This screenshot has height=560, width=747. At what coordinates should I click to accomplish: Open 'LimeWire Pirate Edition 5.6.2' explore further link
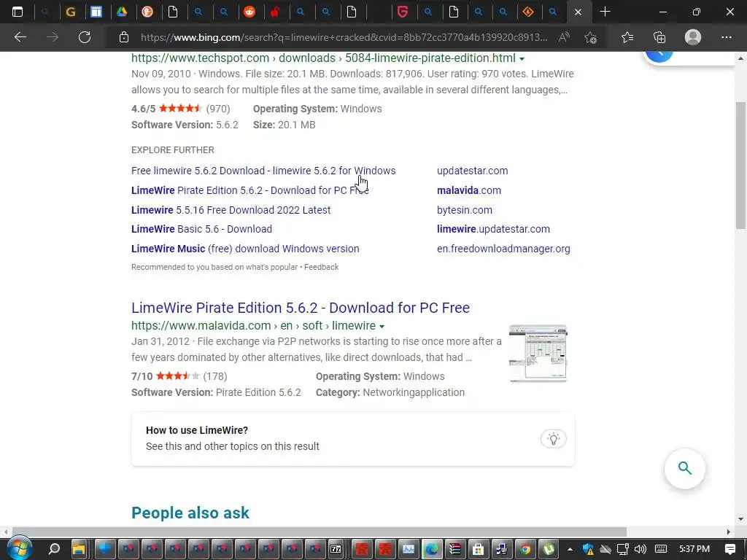click(250, 190)
